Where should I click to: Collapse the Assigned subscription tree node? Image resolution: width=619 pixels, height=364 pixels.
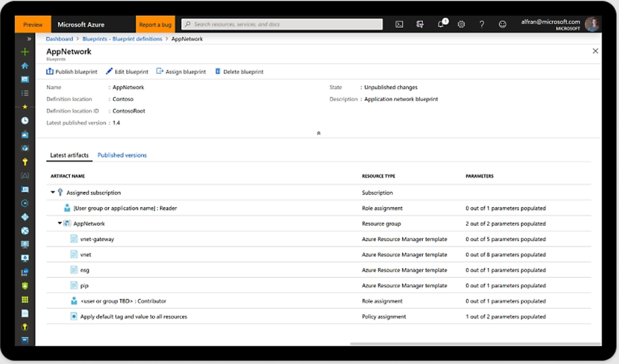[x=53, y=193]
